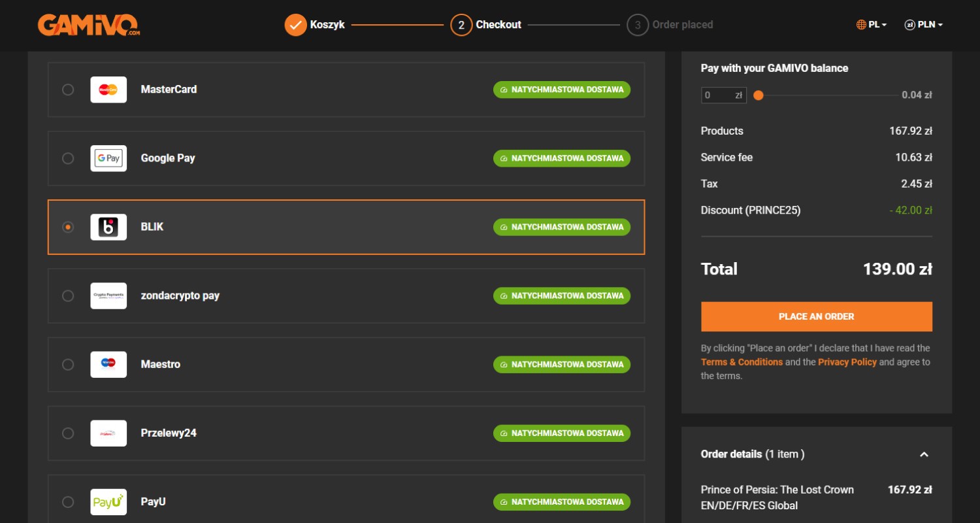980x523 pixels.
Task: Click the BLIK logo icon
Action: tap(108, 227)
